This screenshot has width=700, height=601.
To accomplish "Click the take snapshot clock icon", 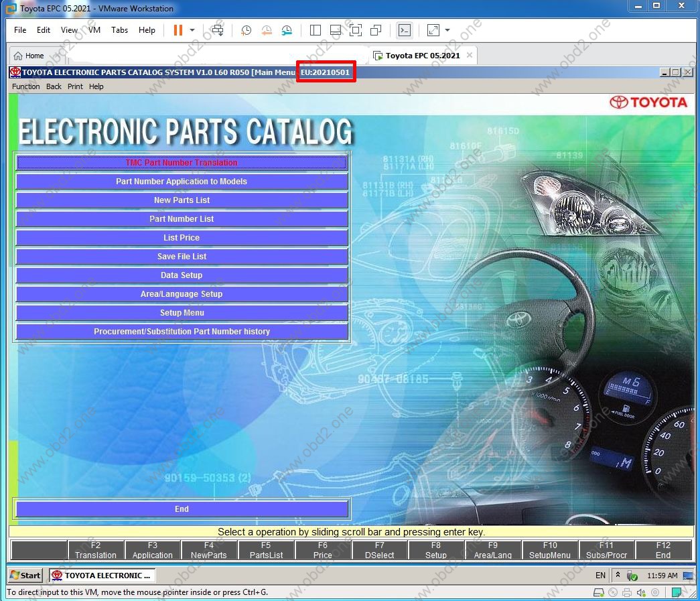I will (247, 30).
